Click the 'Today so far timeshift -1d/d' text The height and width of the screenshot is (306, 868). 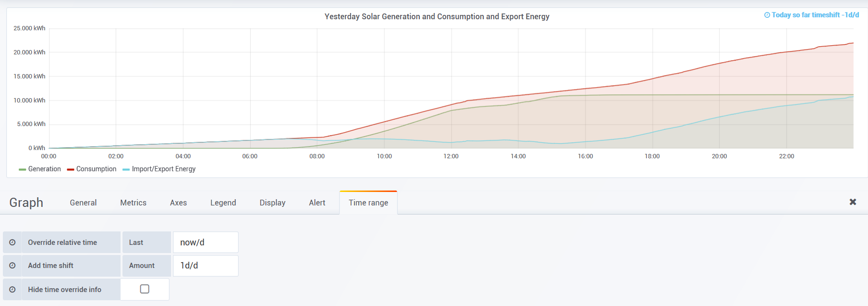815,15
